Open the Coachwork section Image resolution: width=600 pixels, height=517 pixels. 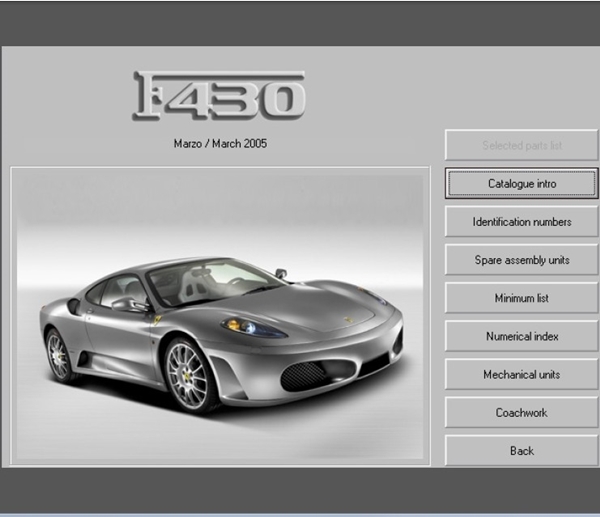pos(521,413)
